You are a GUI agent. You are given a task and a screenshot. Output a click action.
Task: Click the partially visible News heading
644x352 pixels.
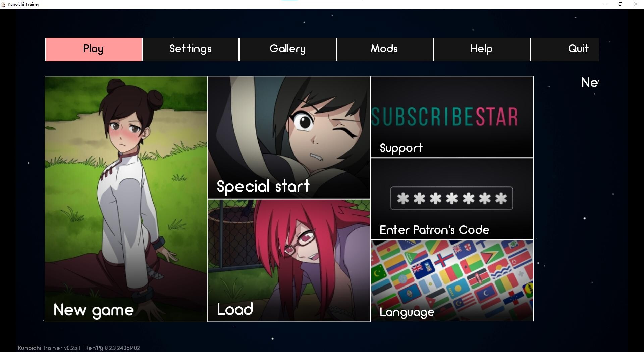[x=590, y=82]
